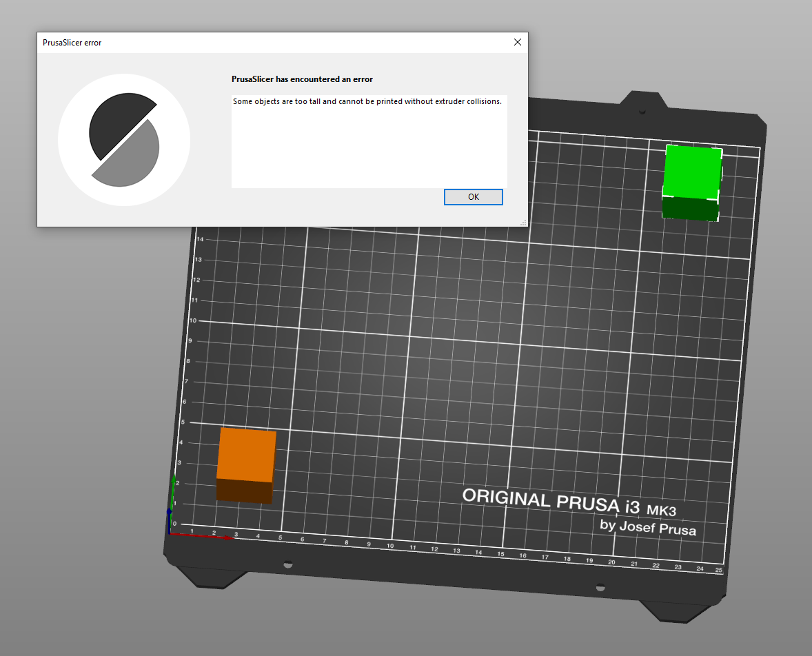Click the dialog's bottom-right resize grip
This screenshot has height=656, width=812.
click(x=524, y=223)
